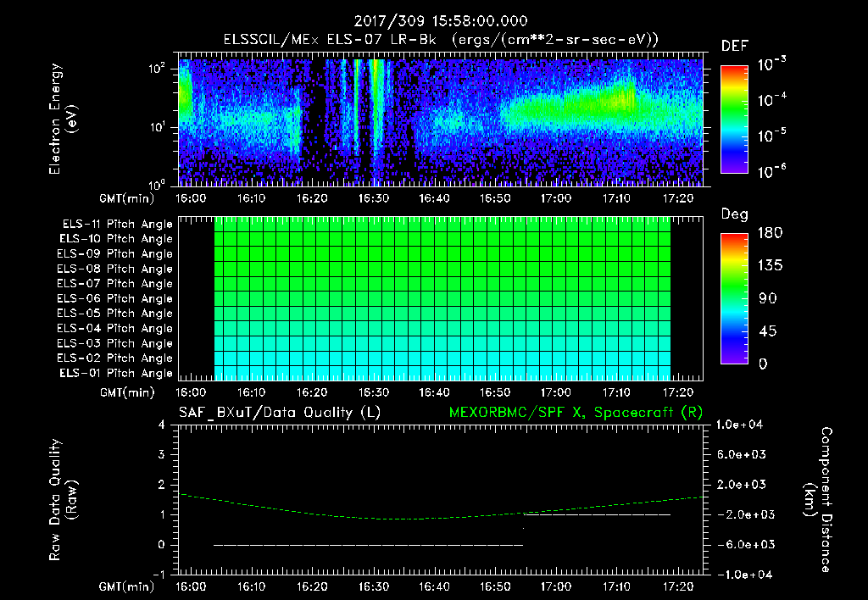Screen dimensions: 868x600
Task: Click the DEF heading above the color bar
Action: click(x=734, y=46)
